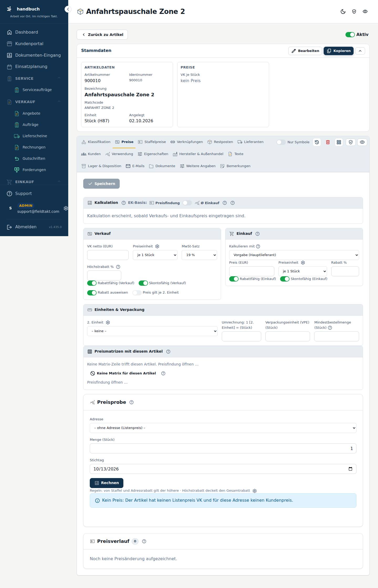This screenshot has width=378, height=588.
Task: Enable Preis gilt je 2. Einheit
Action: coord(137,293)
